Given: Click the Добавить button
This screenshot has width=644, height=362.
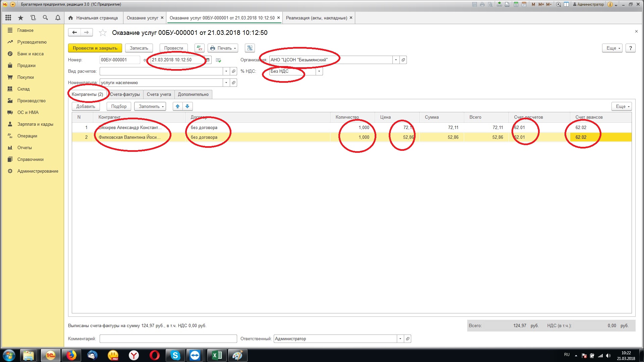Looking at the screenshot, I should pos(86,106).
